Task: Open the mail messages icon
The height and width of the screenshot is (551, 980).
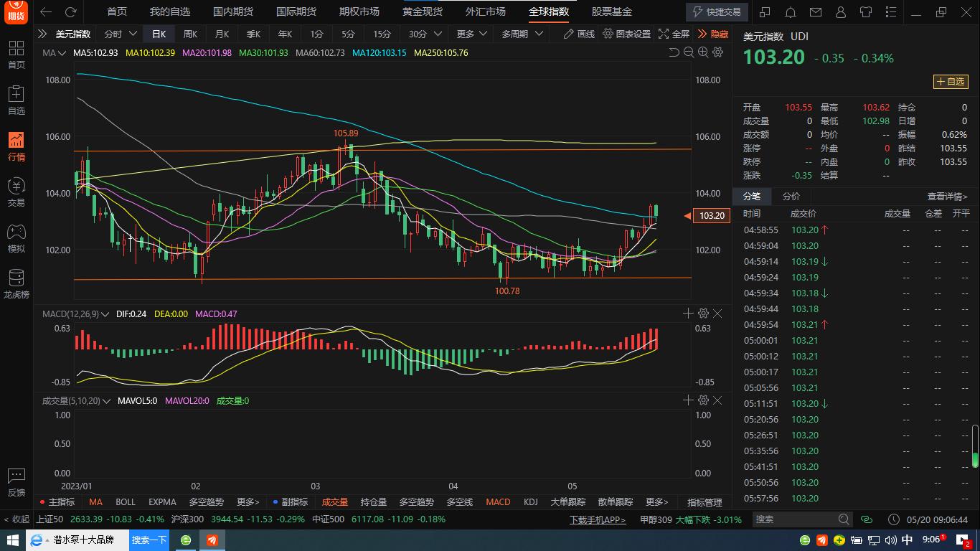Action: pos(815,12)
